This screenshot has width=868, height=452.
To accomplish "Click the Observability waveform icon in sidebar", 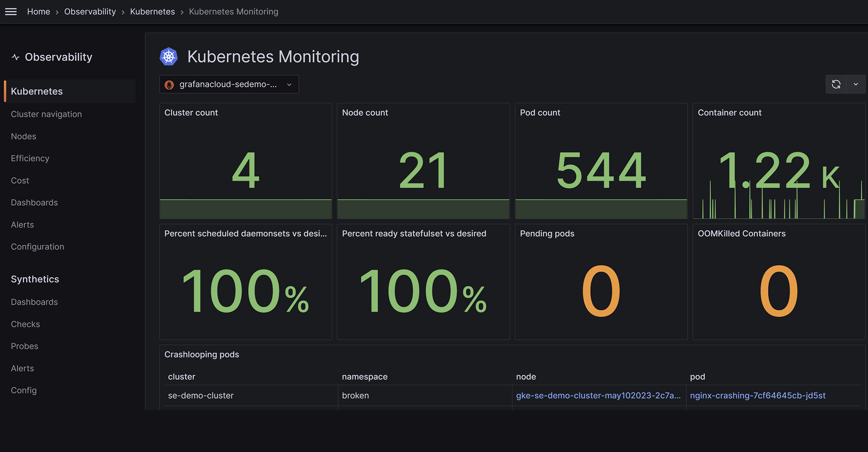I will pos(15,57).
